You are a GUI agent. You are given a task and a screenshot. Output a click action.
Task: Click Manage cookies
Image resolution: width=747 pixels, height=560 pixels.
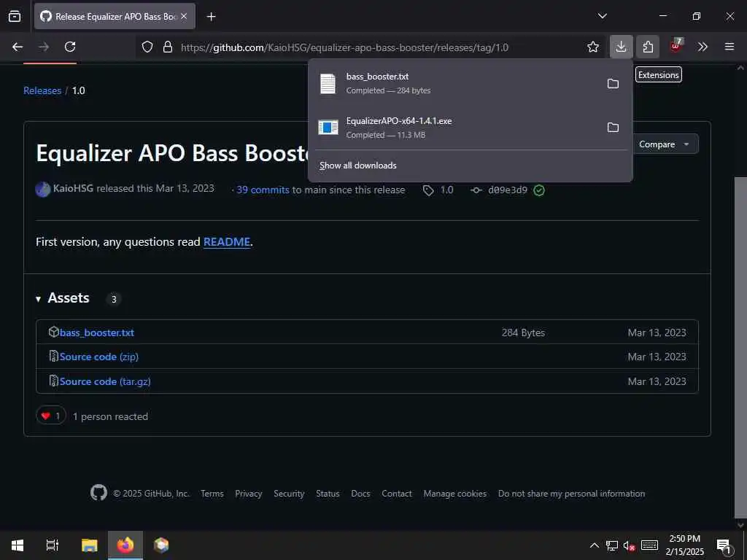click(455, 494)
